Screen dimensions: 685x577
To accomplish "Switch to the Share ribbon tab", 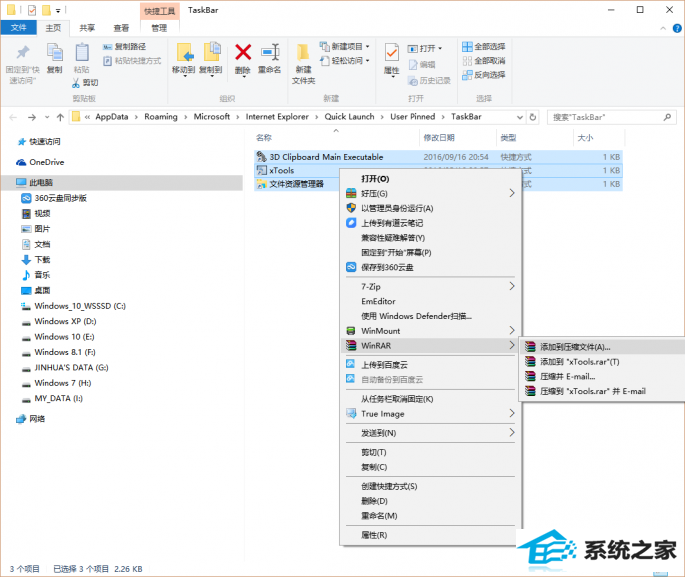I will pyautogui.click(x=87, y=28).
